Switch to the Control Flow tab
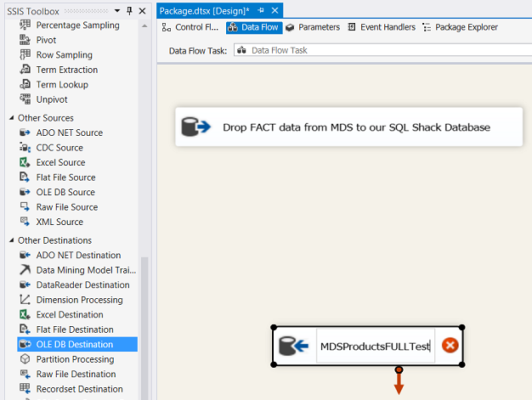 pyautogui.click(x=190, y=27)
